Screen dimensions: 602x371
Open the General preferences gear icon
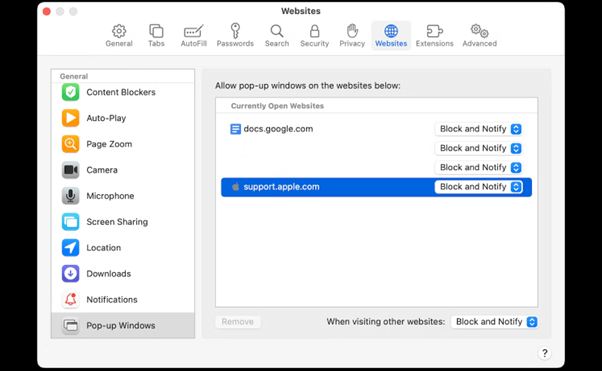tap(119, 31)
